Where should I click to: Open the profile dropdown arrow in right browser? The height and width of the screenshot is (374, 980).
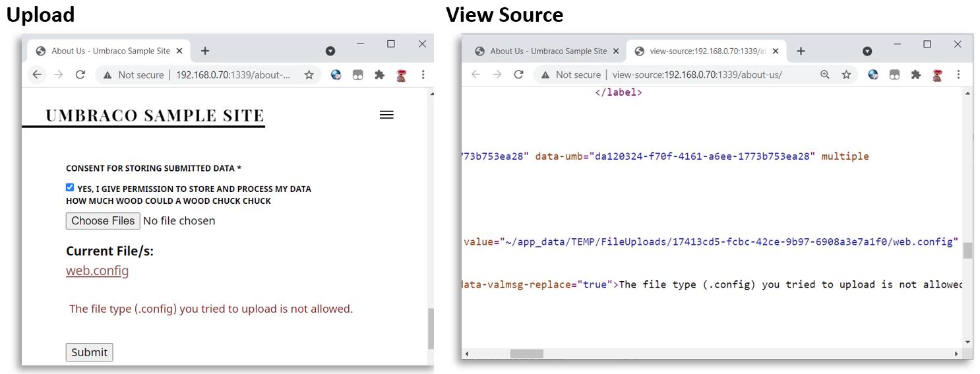click(867, 51)
